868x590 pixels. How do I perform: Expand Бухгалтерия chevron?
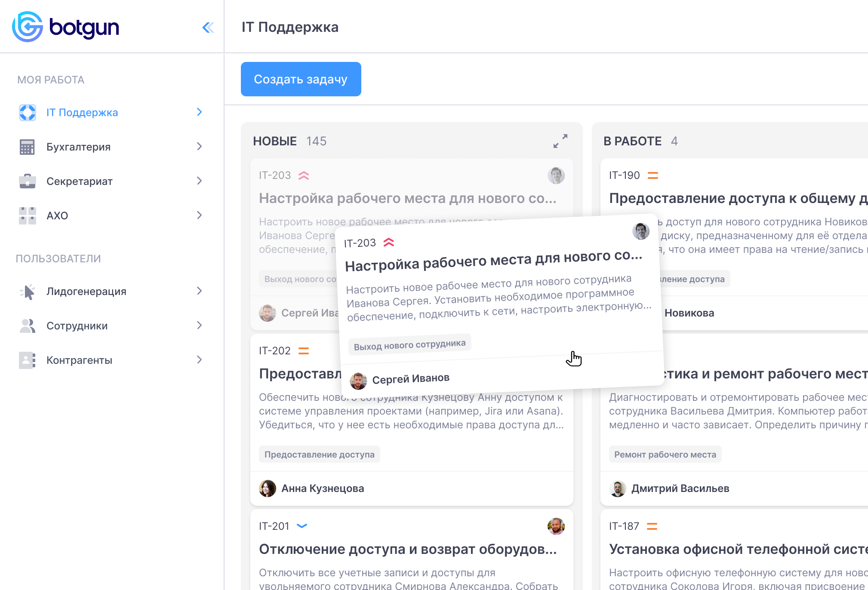[199, 146]
